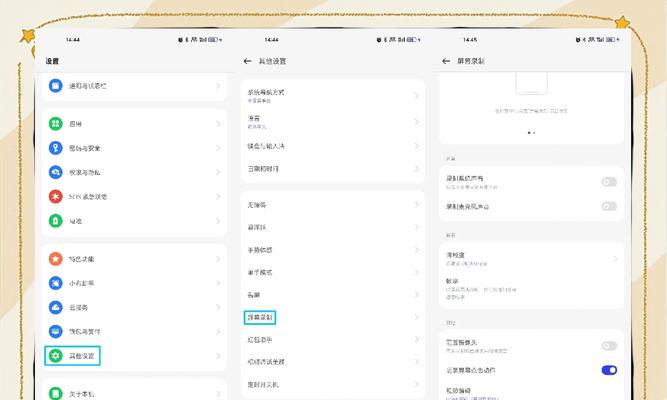Enable the record microphone sound switch

(x=608, y=206)
